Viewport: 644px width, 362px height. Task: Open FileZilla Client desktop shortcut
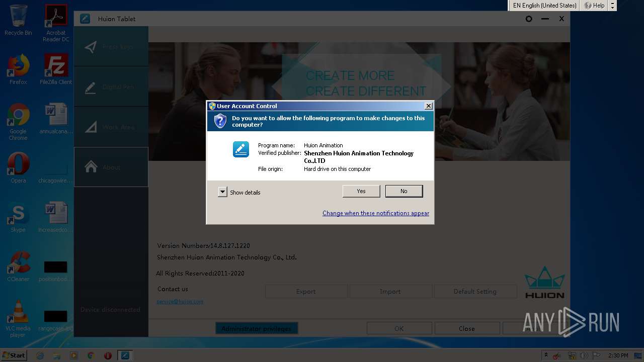(x=56, y=69)
